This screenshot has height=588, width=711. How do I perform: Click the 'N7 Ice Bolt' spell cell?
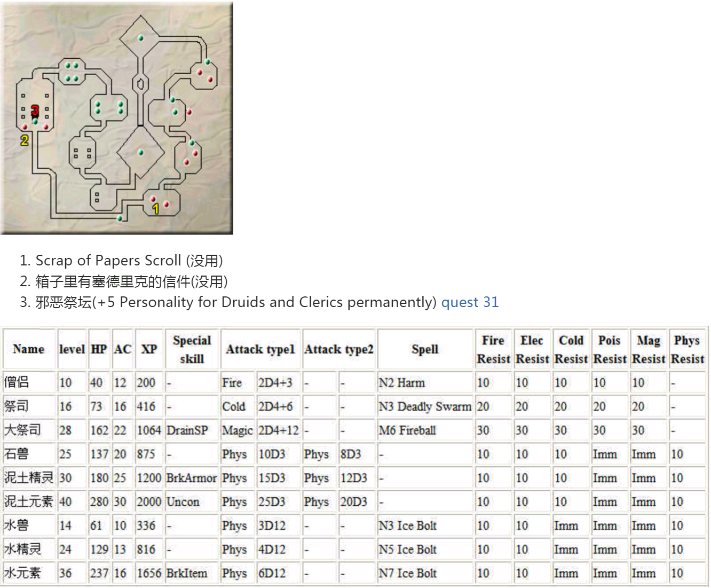tap(425, 573)
